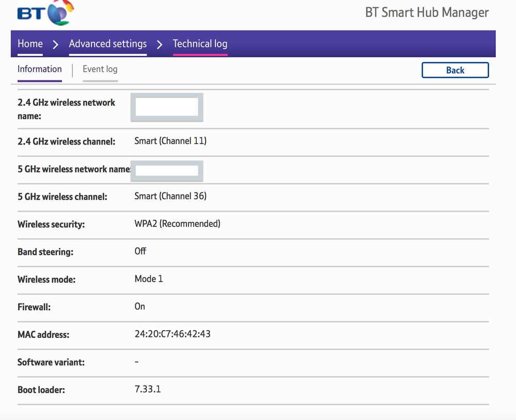Screen dimensions: 516x420
Task: Click the BT logo
Action: tap(45, 12)
